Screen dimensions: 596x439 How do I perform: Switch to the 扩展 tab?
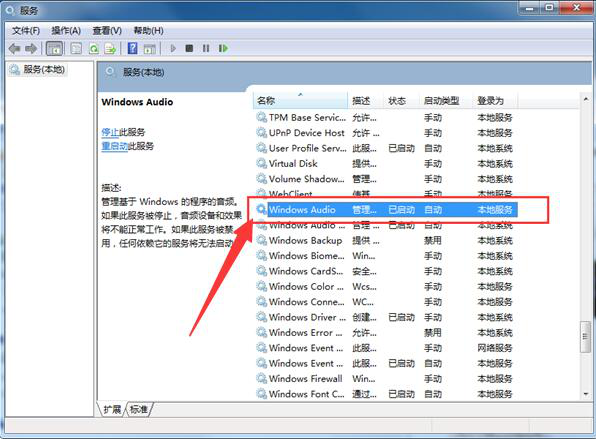(x=112, y=409)
